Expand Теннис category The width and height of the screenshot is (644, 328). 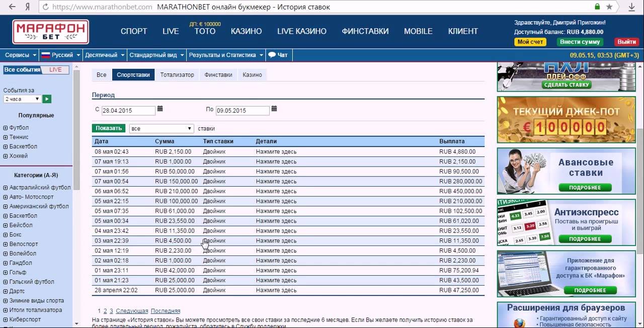tap(6, 137)
